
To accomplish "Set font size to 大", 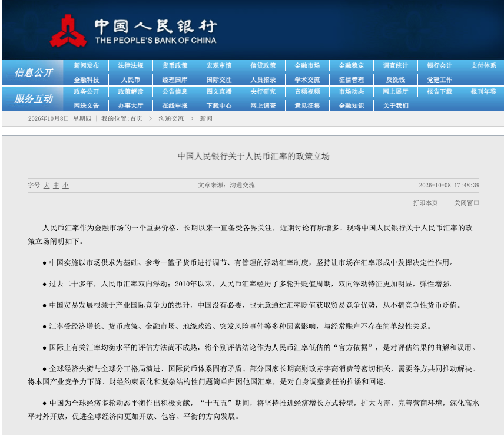I will (x=47, y=185).
